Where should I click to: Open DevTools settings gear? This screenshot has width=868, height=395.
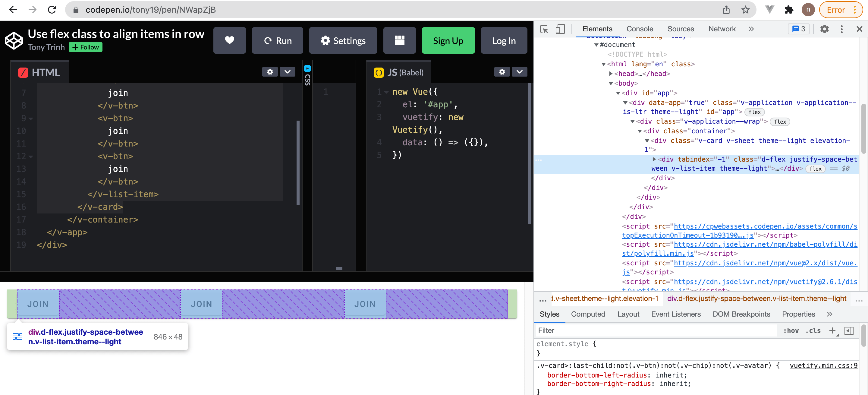(824, 29)
